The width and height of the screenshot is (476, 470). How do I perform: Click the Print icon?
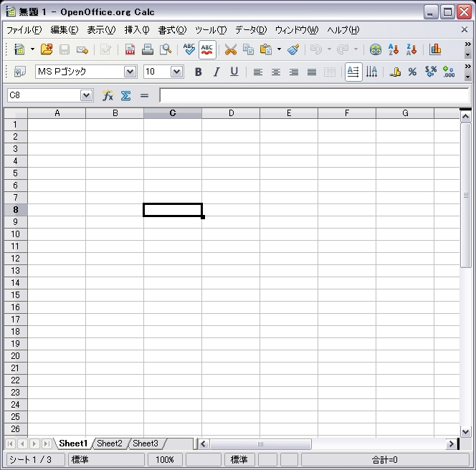148,49
